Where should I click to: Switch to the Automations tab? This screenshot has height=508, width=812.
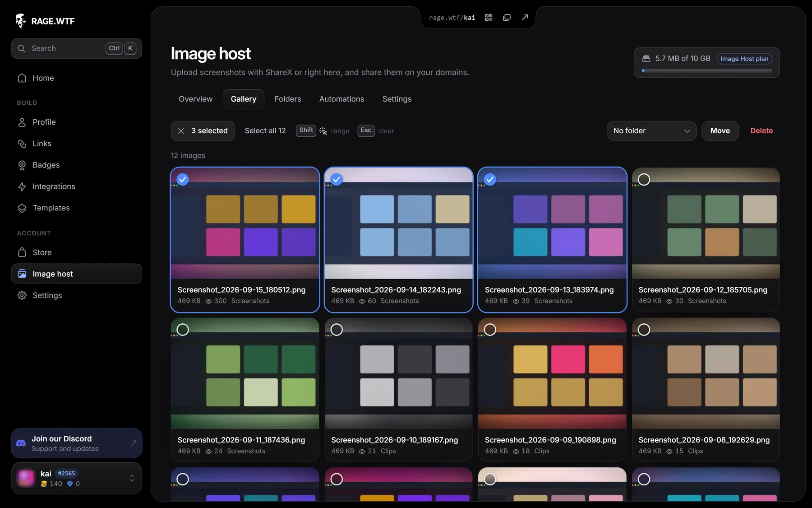(x=341, y=99)
